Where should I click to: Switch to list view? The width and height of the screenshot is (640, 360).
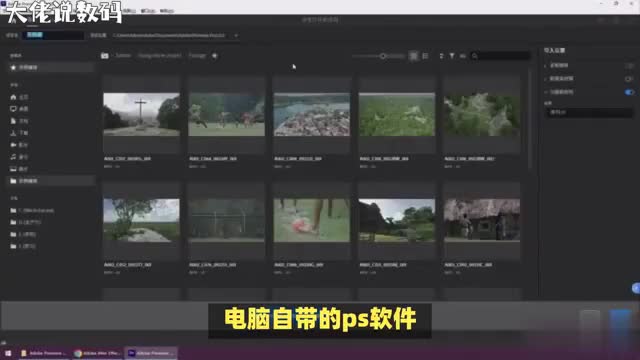425,56
